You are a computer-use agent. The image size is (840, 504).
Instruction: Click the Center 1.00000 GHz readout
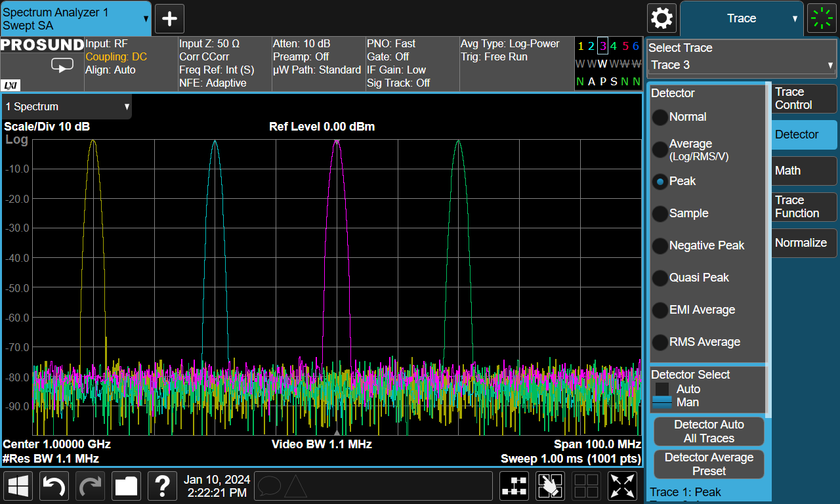57,444
